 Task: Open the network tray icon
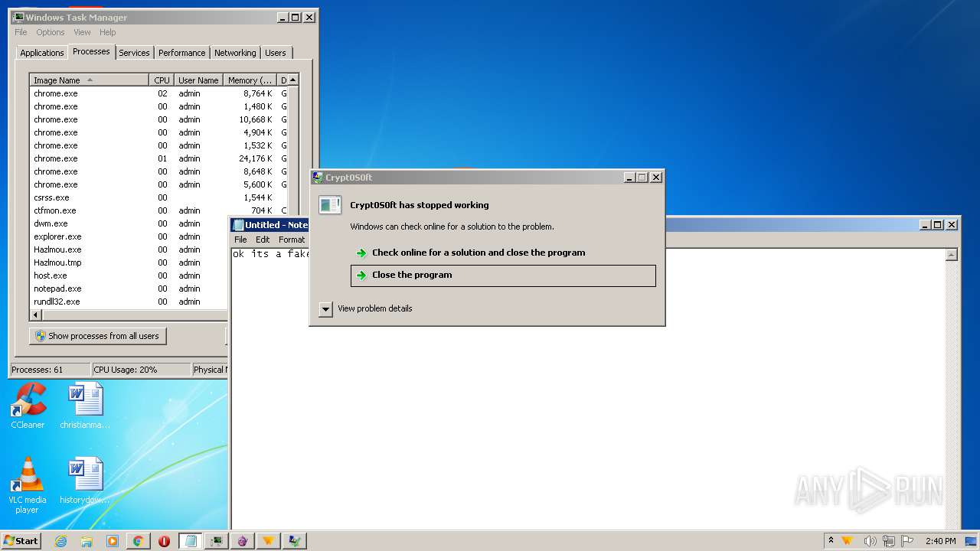pos(889,541)
